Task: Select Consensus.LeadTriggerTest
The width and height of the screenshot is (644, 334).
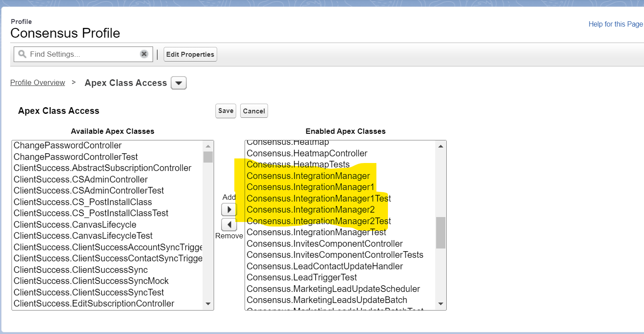Action: coord(340,277)
